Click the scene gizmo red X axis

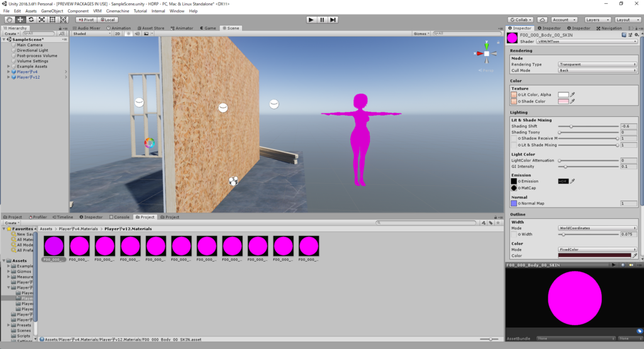tap(479, 53)
